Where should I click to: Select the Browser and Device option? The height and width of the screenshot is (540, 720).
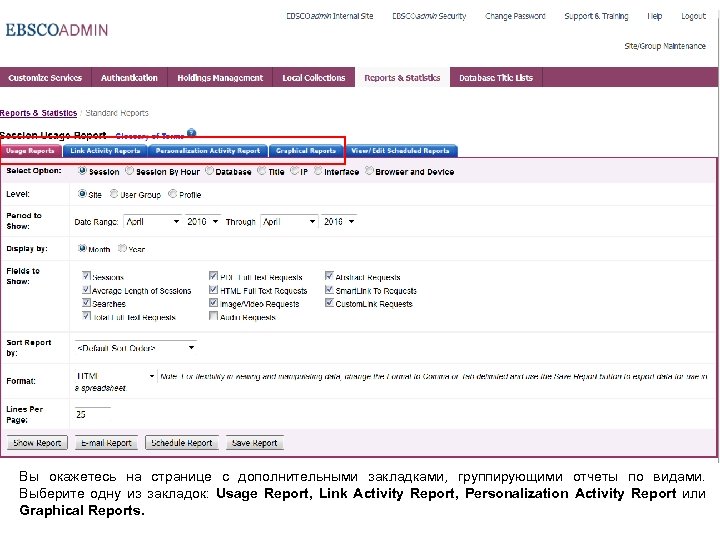[x=369, y=171]
